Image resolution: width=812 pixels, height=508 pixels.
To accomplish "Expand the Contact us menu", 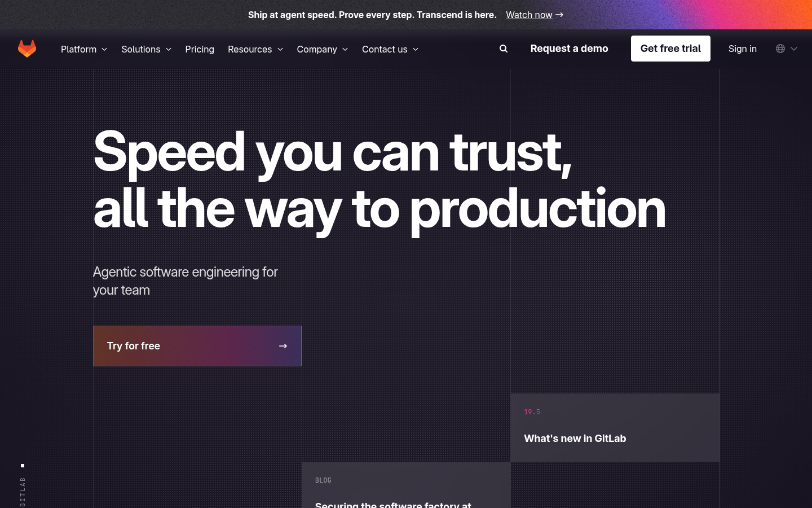I will point(390,49).
